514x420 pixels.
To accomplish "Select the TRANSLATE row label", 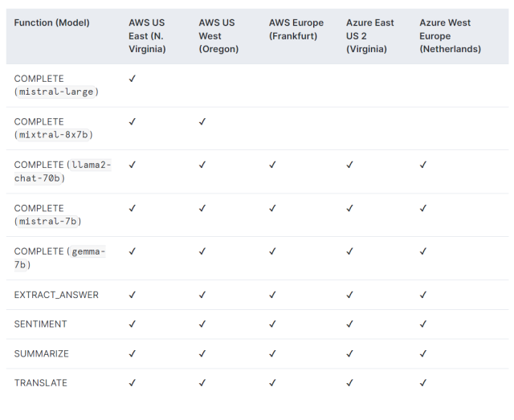I will click(x=41, y=382).
